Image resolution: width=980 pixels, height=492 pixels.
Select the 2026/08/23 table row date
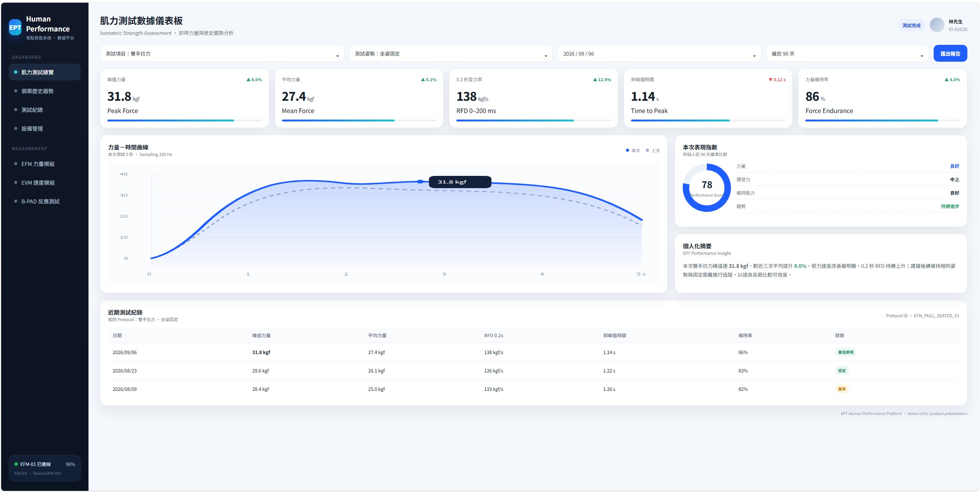[125, 371]
